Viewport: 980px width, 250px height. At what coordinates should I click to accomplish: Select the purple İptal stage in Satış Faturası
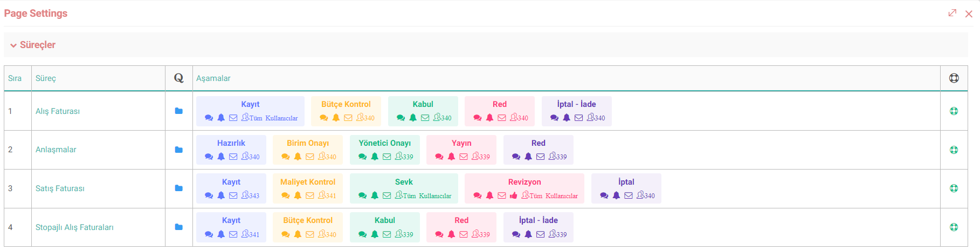click(x=626, y=188)
